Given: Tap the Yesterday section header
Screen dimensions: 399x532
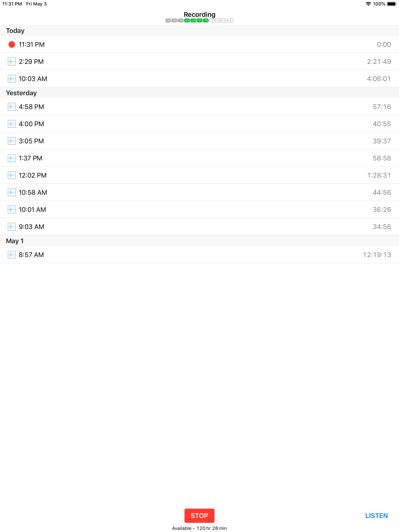Looking at the screenshot, I should click(x=21, y=93).
